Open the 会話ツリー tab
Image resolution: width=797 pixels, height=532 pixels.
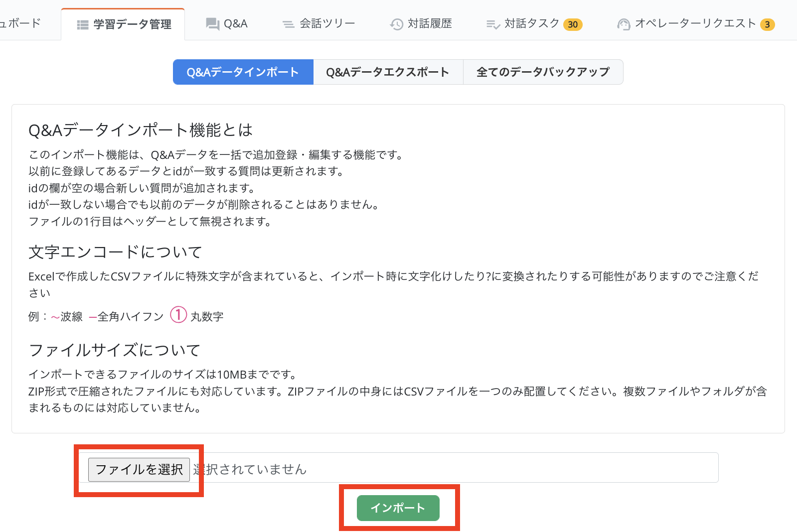click(x=327, y=24)
